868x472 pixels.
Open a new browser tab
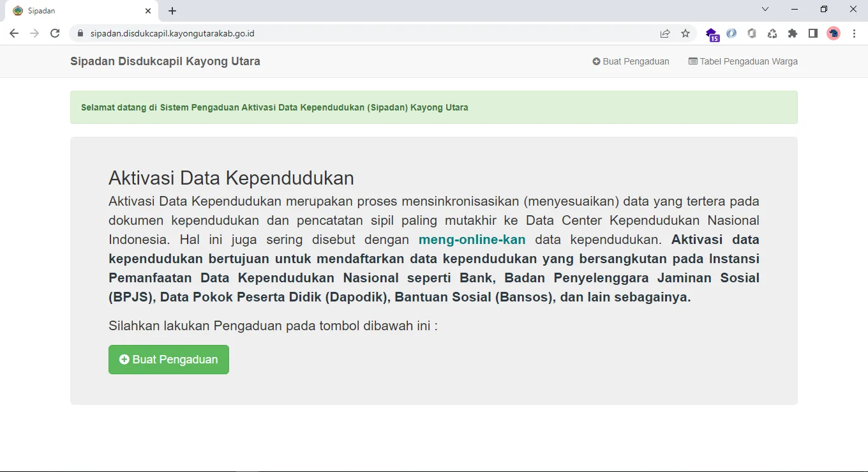pyautogui.click(x=172, y=11)
